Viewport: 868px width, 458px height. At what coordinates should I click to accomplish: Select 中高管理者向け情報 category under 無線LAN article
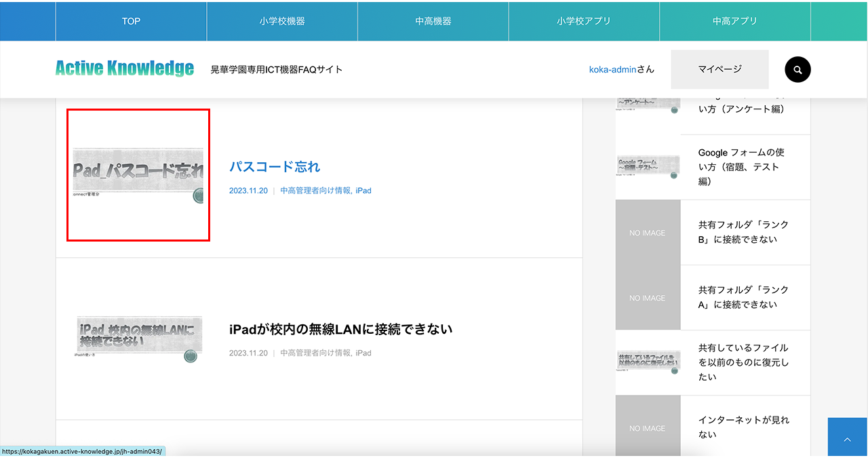pos(316,353)
